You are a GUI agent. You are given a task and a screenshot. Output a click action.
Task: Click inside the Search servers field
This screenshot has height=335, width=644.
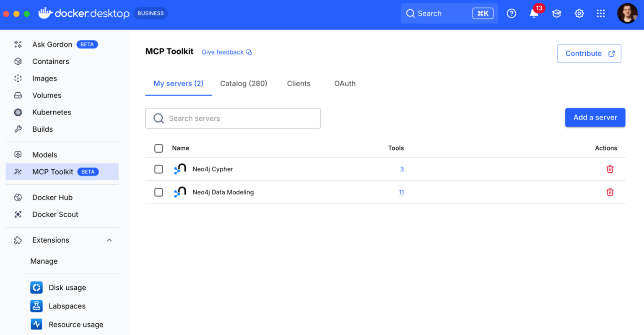click(233, 118)
